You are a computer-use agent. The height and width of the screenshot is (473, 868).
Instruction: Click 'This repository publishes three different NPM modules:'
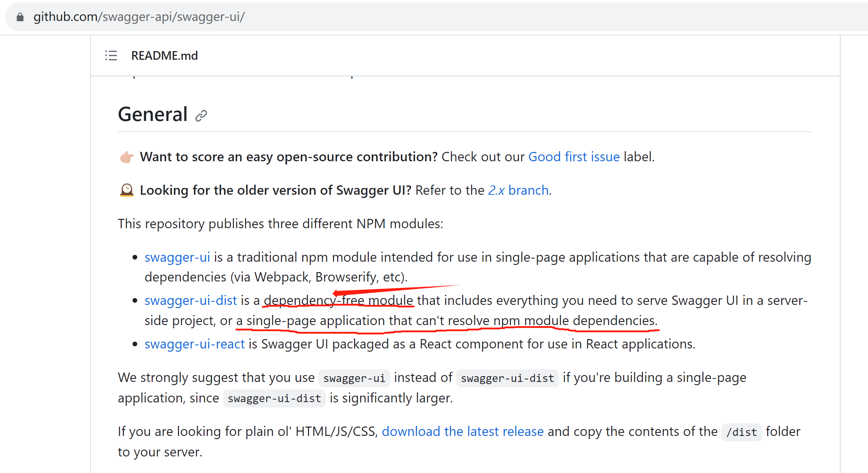point(280,224)
